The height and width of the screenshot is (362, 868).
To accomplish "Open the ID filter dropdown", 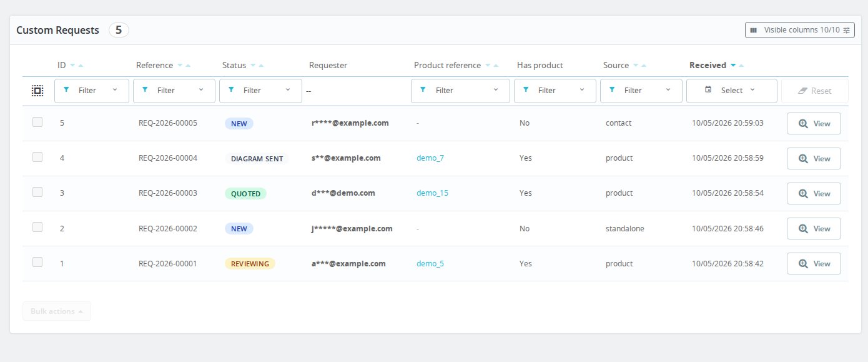I will pyautogui.click(x=92, y=91).
